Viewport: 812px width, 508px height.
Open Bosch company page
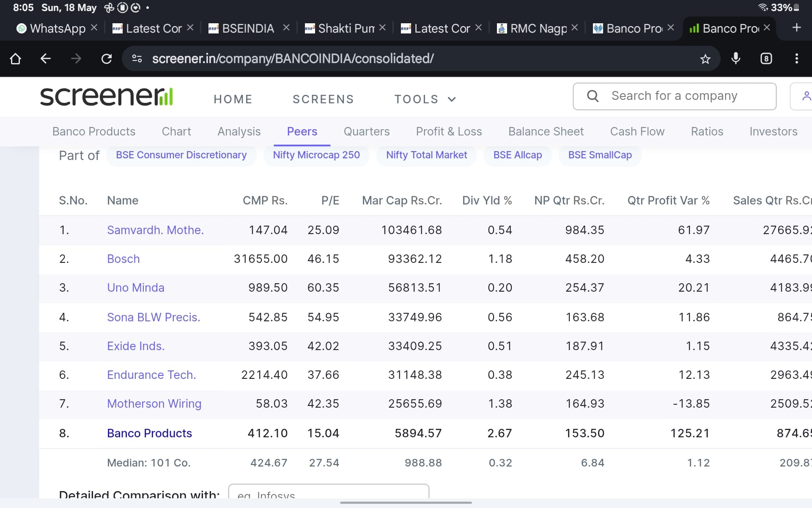(123, 259)
